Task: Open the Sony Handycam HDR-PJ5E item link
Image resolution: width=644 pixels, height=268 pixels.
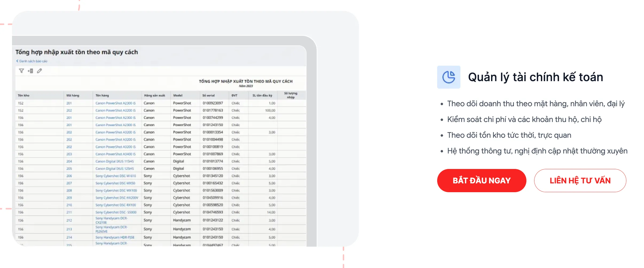Action: (x=115, y=237)
